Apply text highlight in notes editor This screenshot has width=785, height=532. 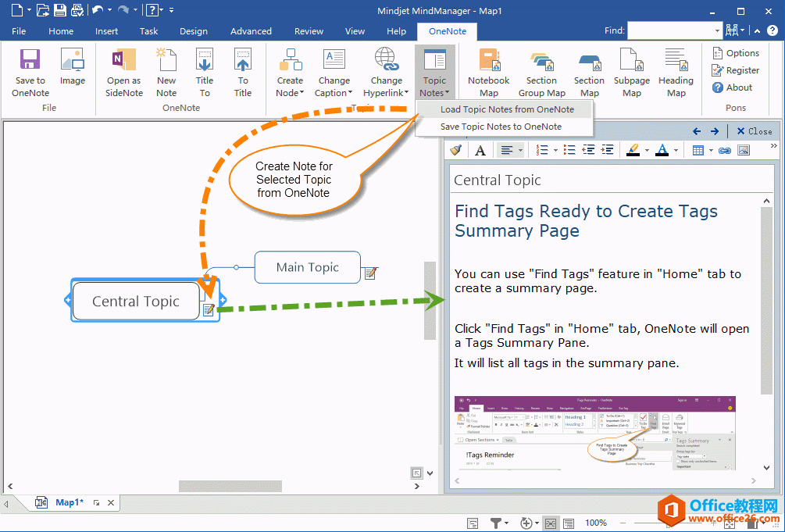click(x=633, y=149)
